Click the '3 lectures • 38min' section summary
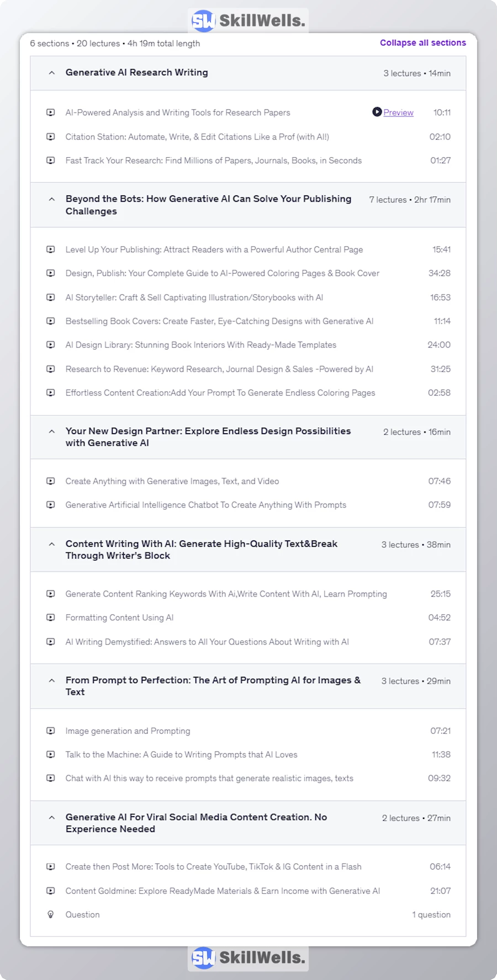This screenshot has width=497, height=980. (x=416, y=545)
